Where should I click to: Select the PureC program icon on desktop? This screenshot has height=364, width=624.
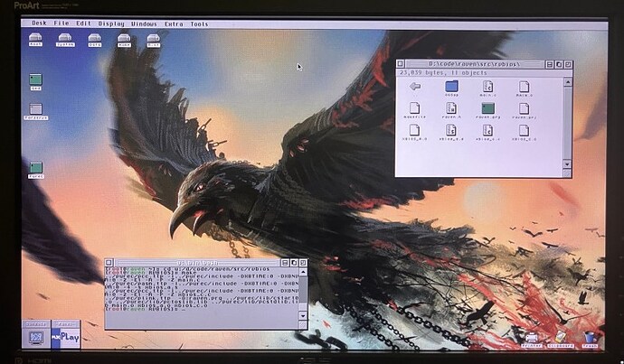click(36, 170)
